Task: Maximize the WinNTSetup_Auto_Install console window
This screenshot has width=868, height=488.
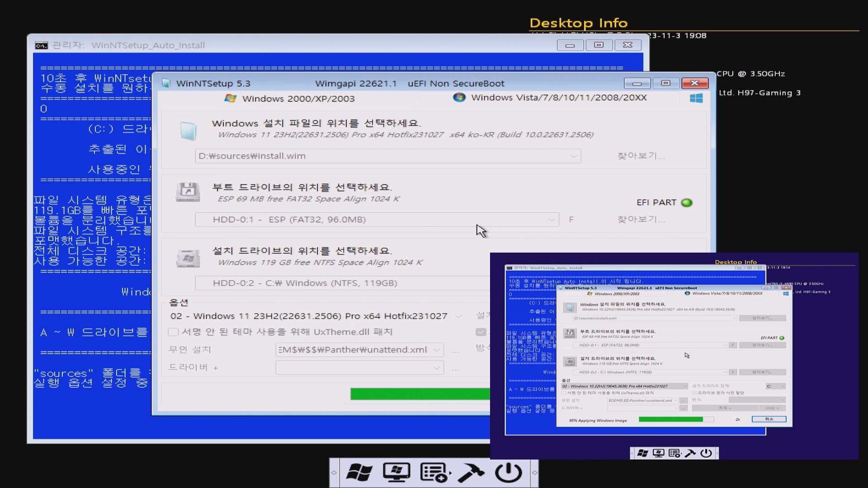Action: point(599,45)
